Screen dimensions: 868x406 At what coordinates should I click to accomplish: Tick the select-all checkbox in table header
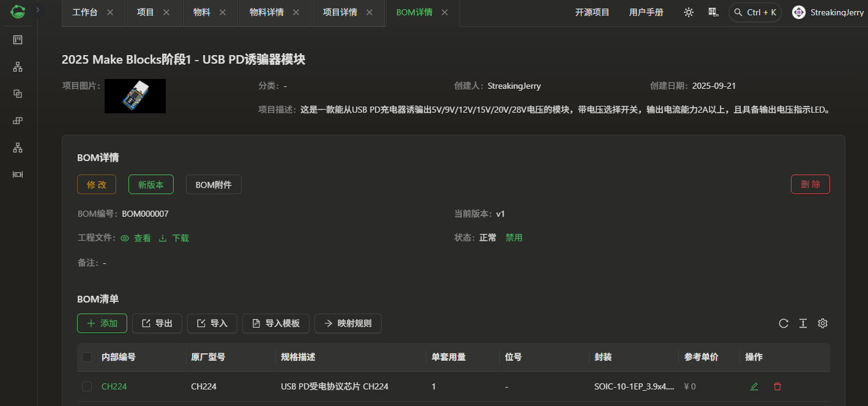(x=87, y=357)
